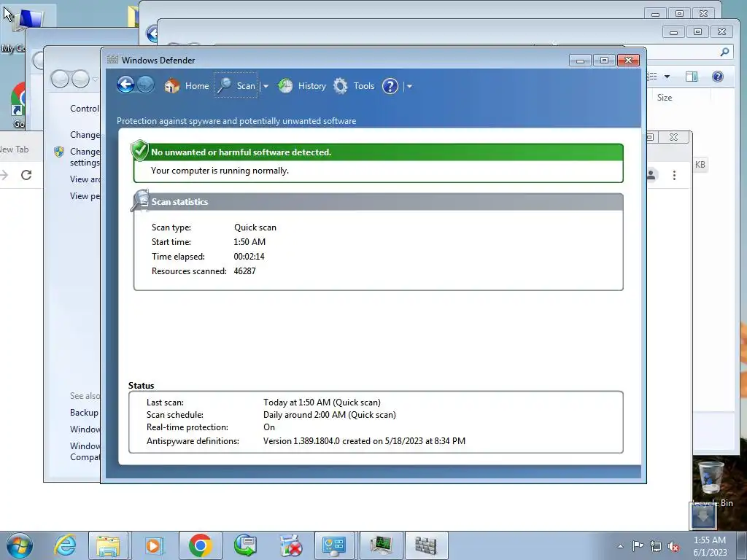Open Tools in Windows Defender
Viewport: 747px width, 560px height.
354,86
